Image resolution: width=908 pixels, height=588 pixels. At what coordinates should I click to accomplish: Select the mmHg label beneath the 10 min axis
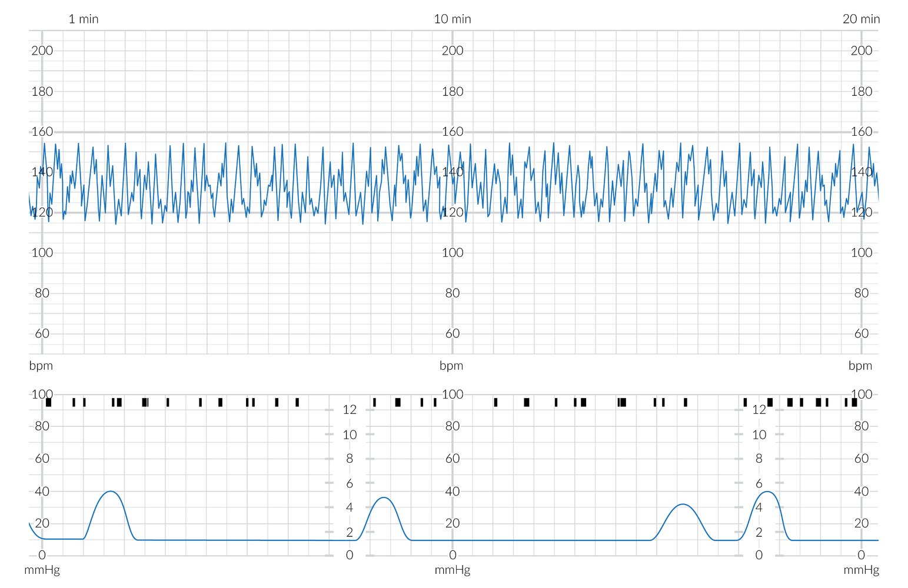453,570
